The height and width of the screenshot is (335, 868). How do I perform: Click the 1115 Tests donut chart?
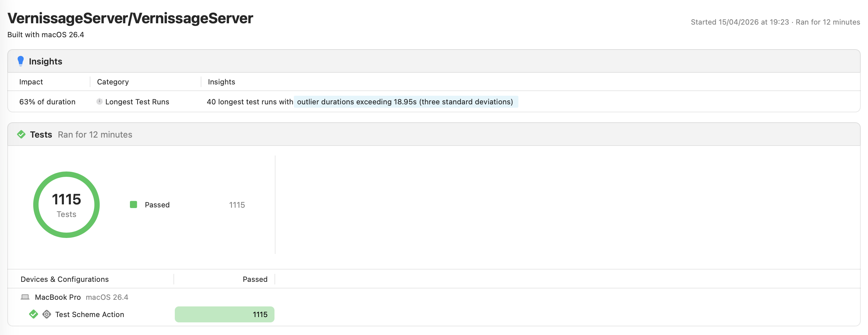[66, 205]
